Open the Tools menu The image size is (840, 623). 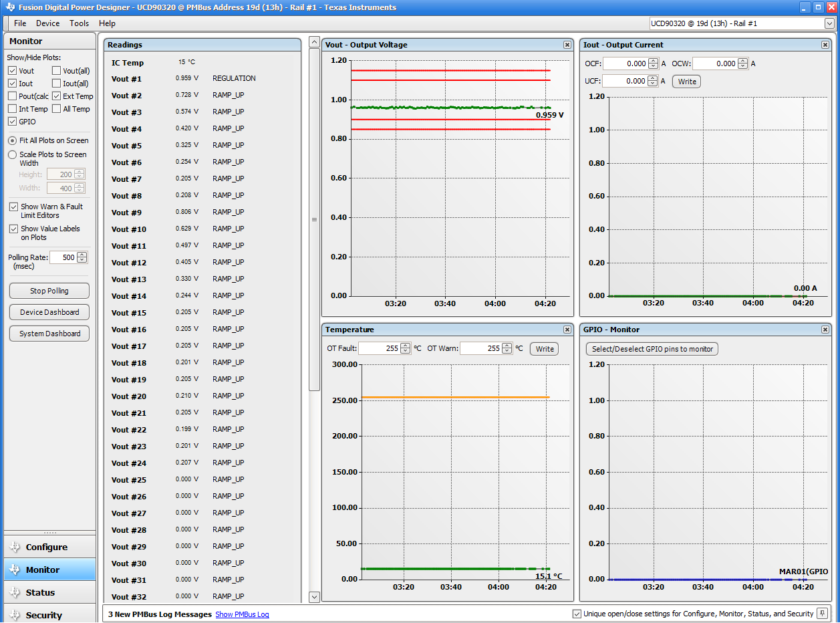click(x=79, y=23)
